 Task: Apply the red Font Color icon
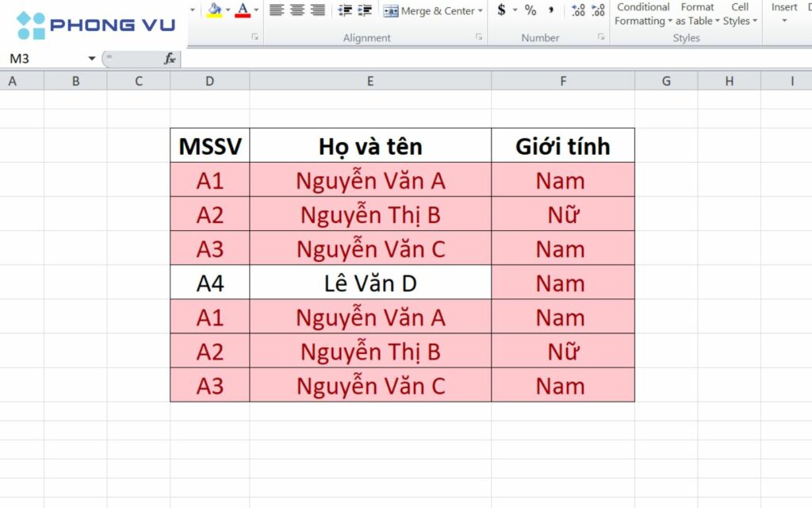[242, 10]
